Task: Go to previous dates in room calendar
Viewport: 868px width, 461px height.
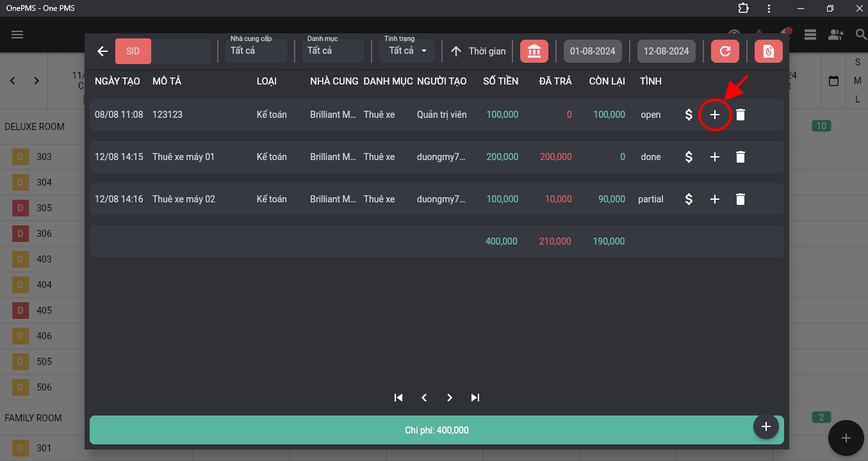Action: pyautogui.click(x=13, y=81)
